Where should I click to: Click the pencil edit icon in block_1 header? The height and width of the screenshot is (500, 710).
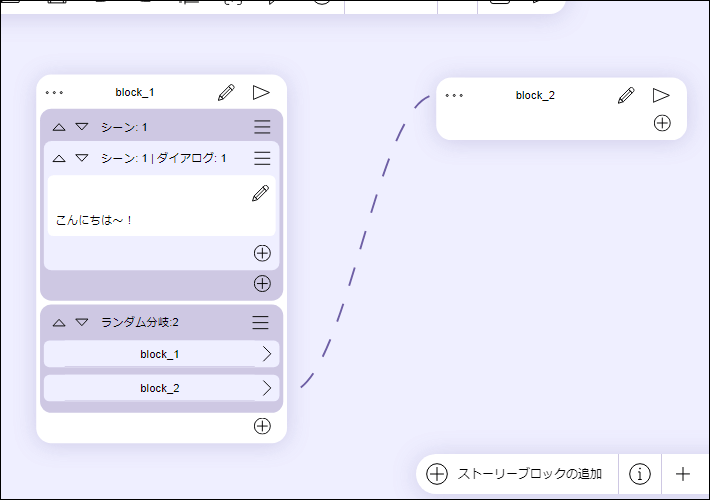[226, 93]
